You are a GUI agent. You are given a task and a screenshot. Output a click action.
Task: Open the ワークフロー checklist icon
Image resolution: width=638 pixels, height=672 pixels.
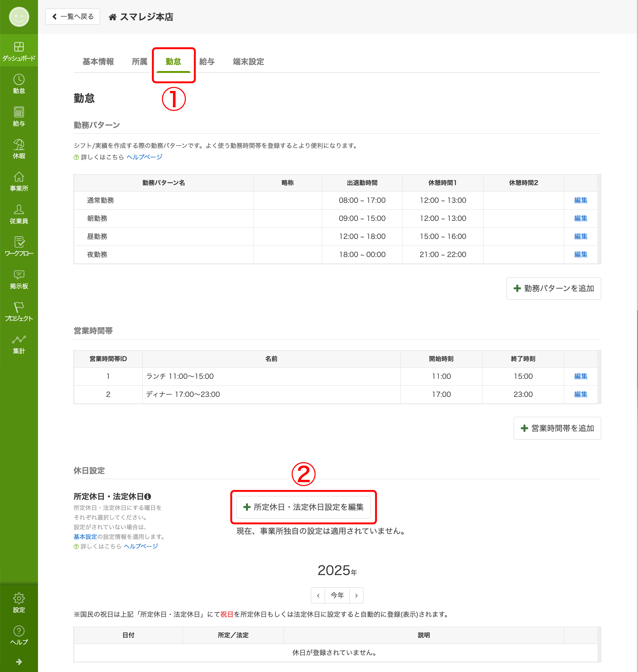point(19,242)
